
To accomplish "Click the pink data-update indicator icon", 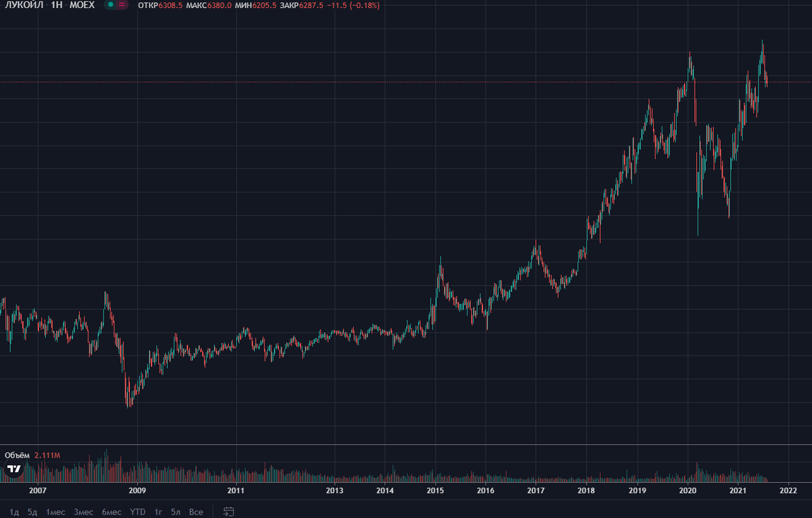I will click(122, 5).
